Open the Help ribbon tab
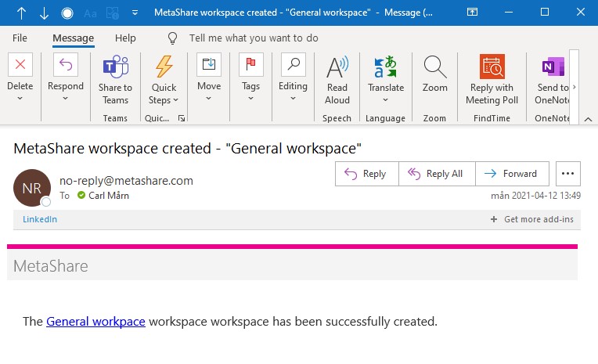 click(x=125, y=38)
